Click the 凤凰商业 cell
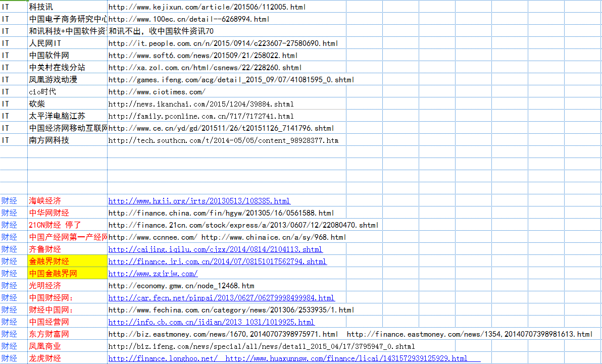This screenshot has width=602, height=364. (68, 346)
